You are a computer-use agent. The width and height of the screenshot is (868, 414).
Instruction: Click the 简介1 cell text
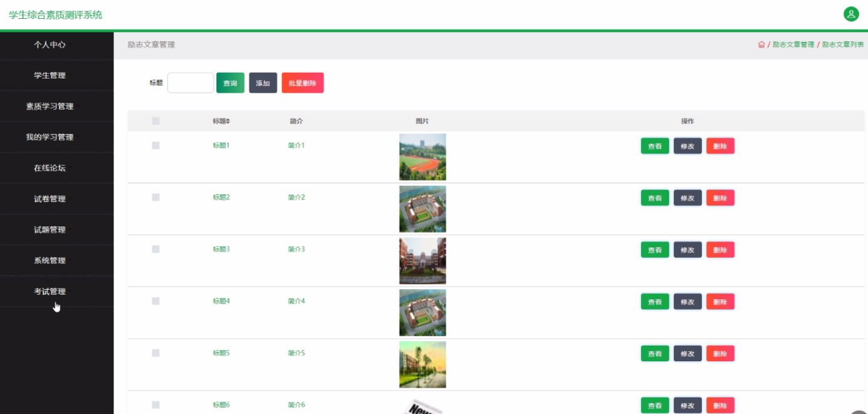point(296,146)
